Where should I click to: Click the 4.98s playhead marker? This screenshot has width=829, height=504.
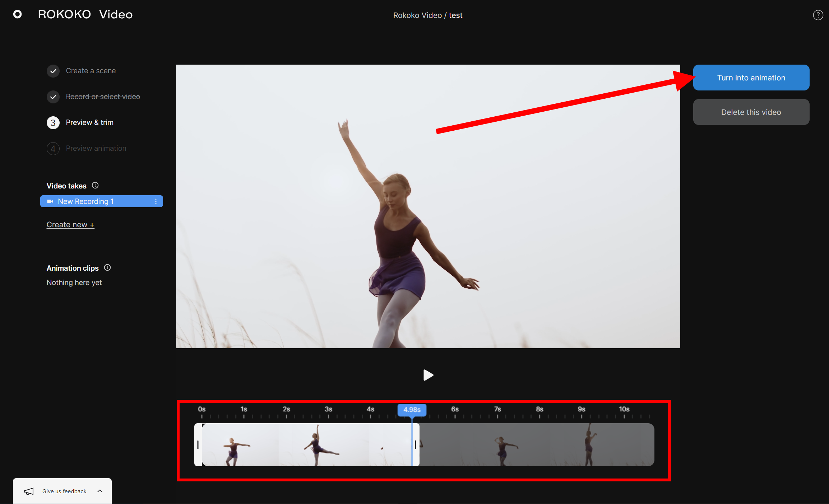point(412,410)
